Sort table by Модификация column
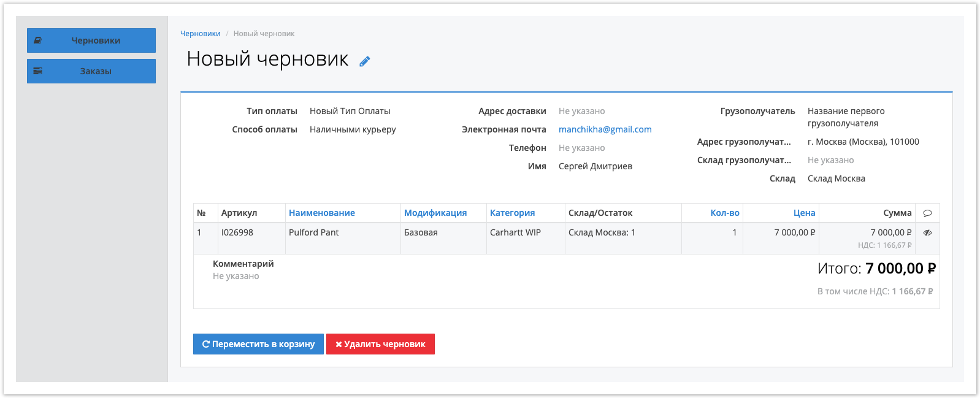Screen dimensions: 980x398 435,213
